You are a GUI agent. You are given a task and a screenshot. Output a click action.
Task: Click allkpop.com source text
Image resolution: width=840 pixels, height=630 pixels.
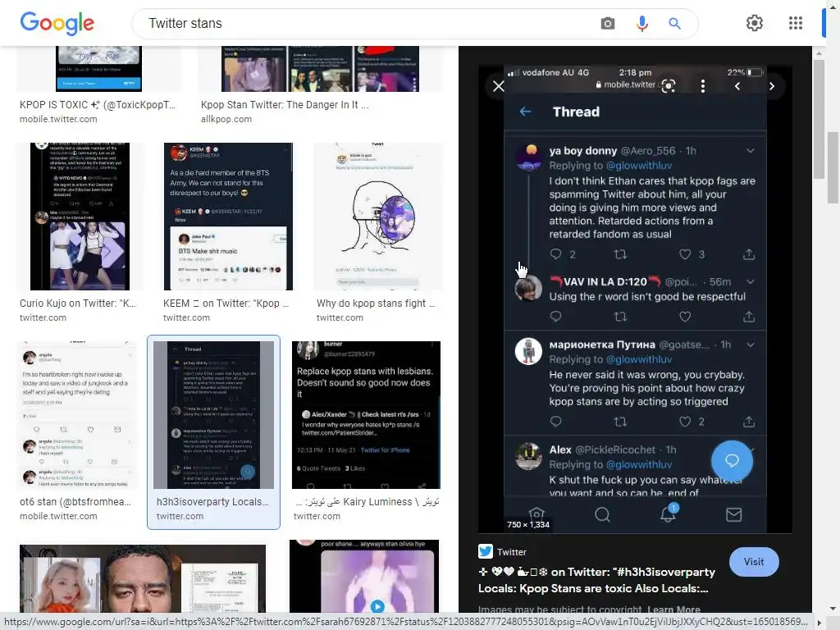(226, 119)
